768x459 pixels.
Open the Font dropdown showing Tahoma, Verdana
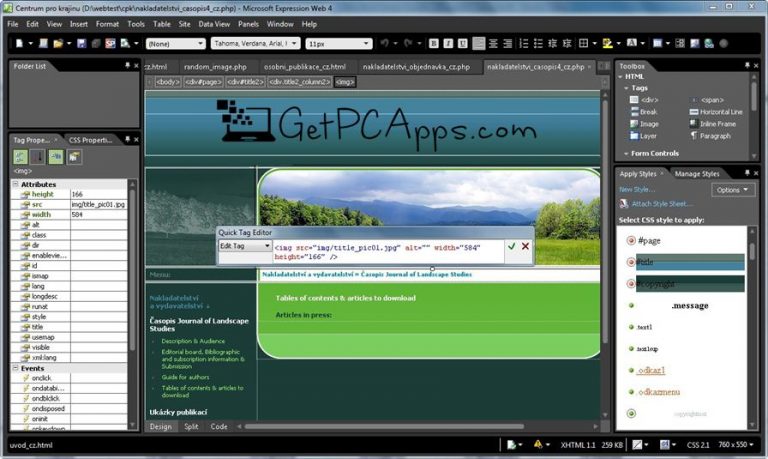point(255,44)
